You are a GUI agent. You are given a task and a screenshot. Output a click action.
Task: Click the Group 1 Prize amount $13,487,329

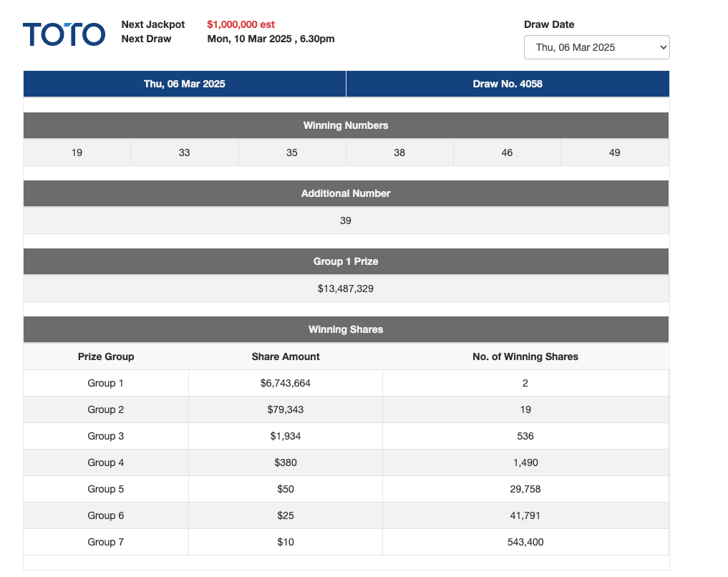(x=346, y=288)
